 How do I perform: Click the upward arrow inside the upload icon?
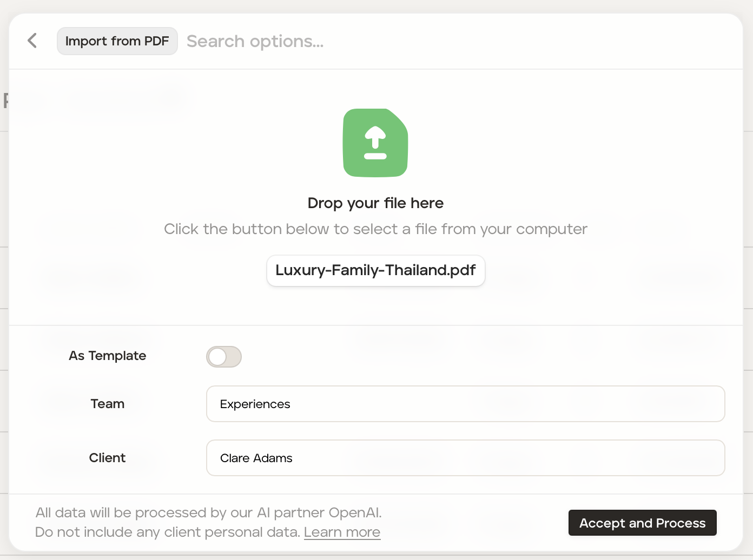(375, 137)
